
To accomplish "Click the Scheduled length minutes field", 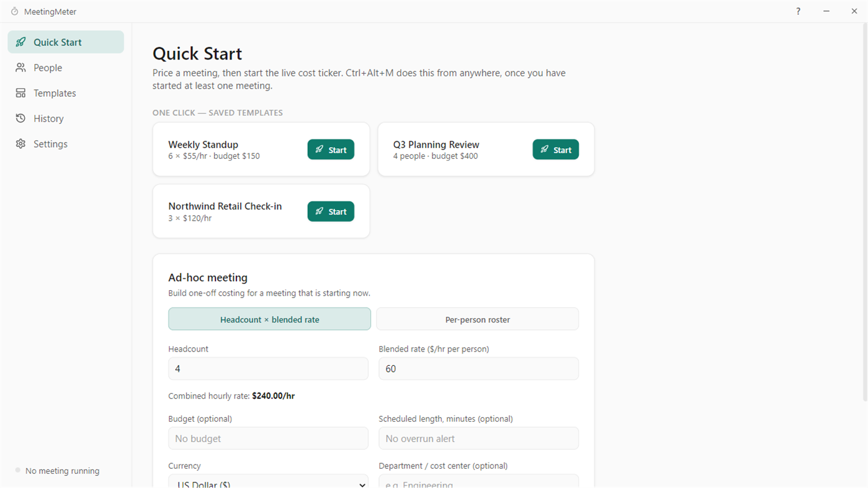I will (x=478, y=438).
